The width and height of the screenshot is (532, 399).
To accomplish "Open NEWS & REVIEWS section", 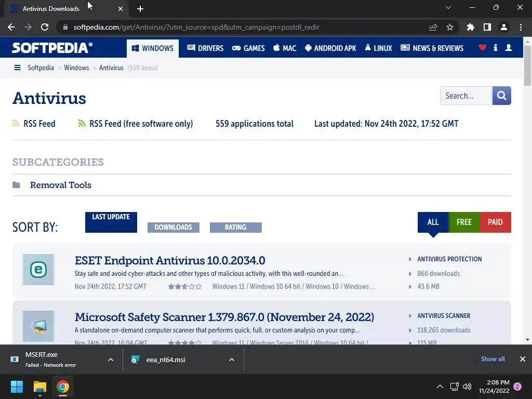I will pos(432,48).
